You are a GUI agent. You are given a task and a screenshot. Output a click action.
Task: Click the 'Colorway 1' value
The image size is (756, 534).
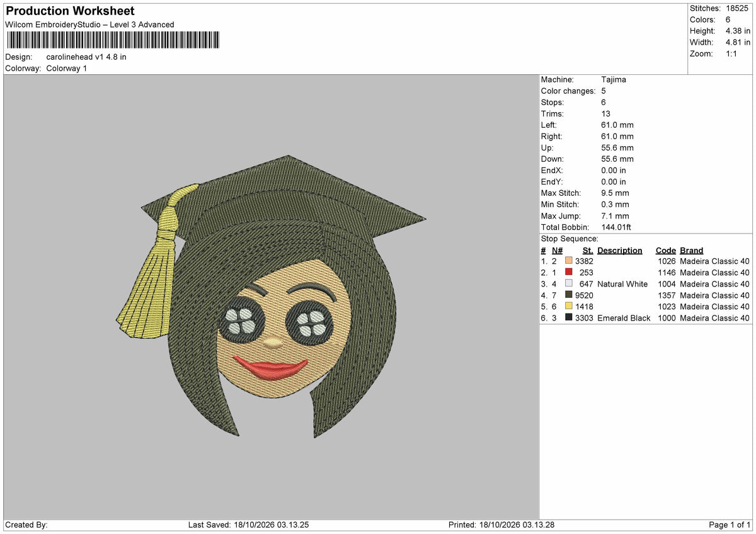point(67,68)
